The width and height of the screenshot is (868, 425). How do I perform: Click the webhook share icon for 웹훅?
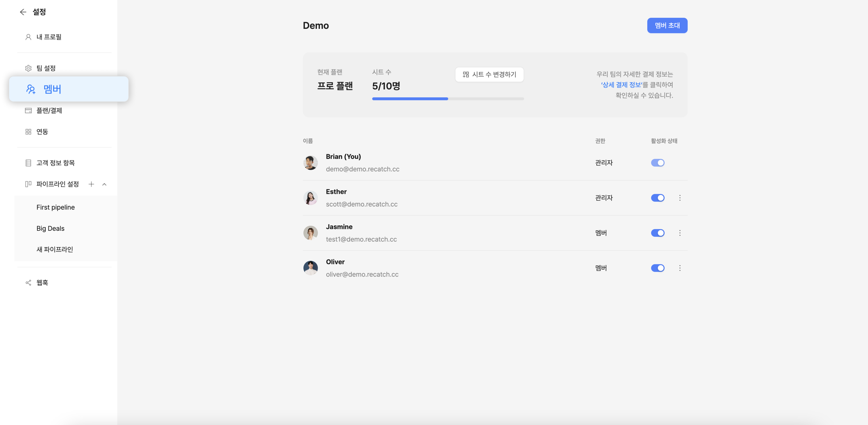[28, 283]
